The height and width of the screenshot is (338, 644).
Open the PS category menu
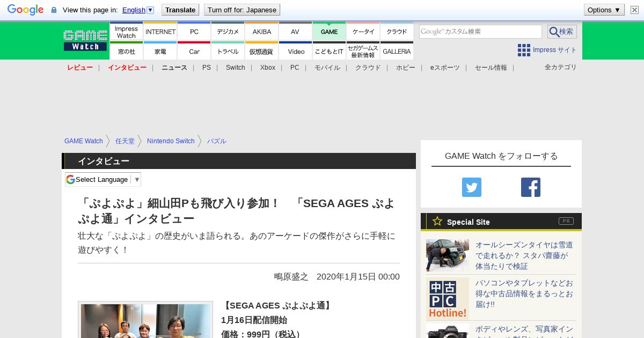207,68
